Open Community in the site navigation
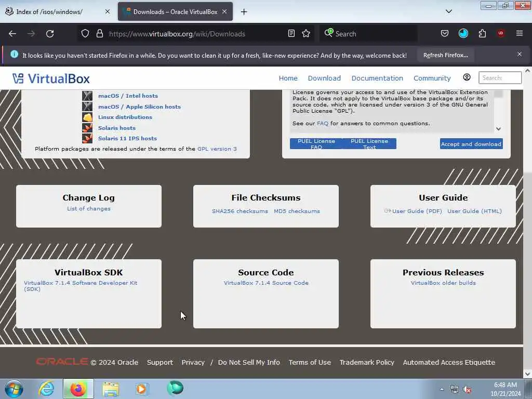Image resolution: width=532 pixels, height=399 pixels. click(432, 78)
